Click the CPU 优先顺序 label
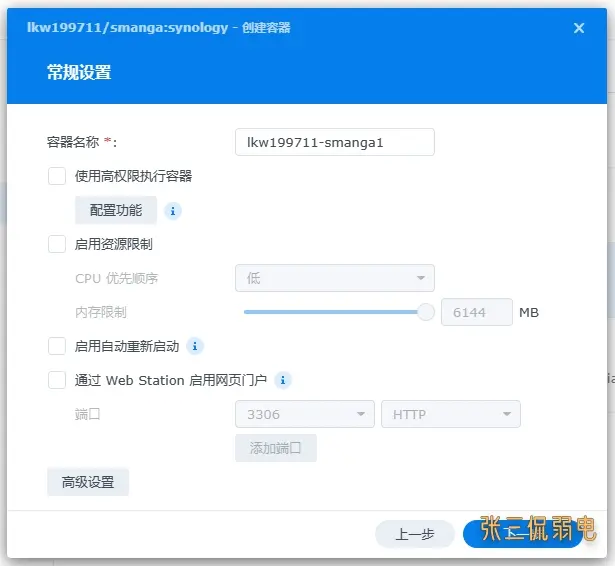The width and height of the screenshot is (615, 566). click(x=116, y=278)
